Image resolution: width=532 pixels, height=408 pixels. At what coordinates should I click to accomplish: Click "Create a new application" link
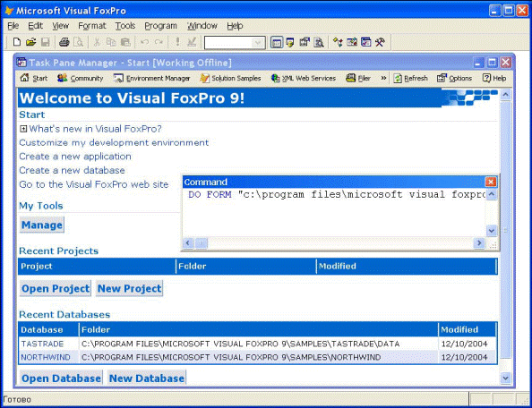point(75,157)
